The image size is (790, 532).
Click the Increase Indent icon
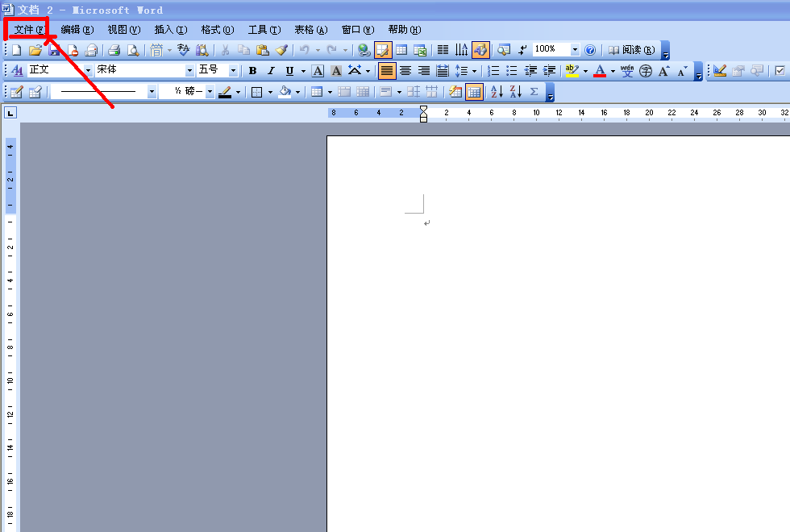tap(549, 71)
